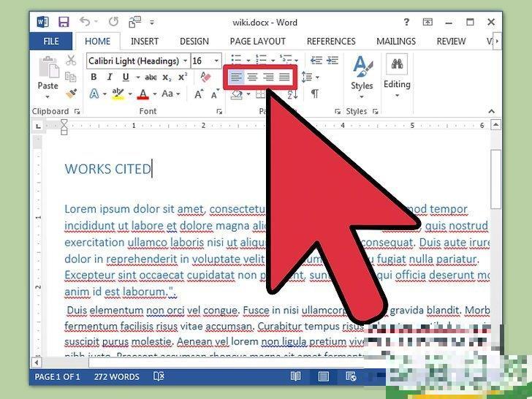Click the FILE button
This screenshot has height=399, width=532.
point(50,42)
